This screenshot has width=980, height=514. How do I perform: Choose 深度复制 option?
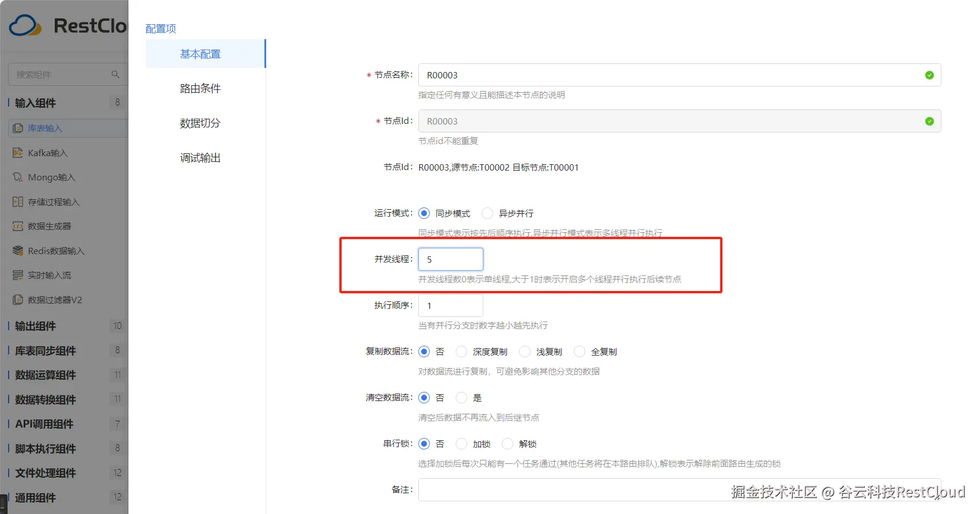pos(461,352)
